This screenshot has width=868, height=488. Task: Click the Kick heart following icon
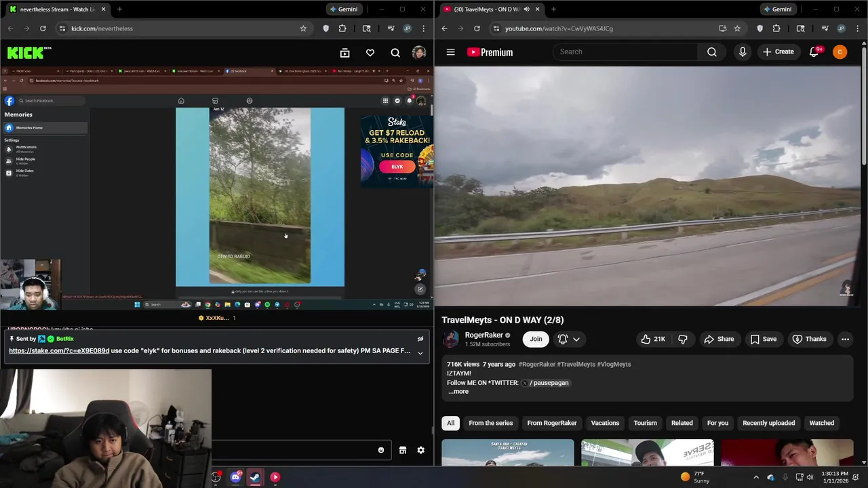[370, 53]
